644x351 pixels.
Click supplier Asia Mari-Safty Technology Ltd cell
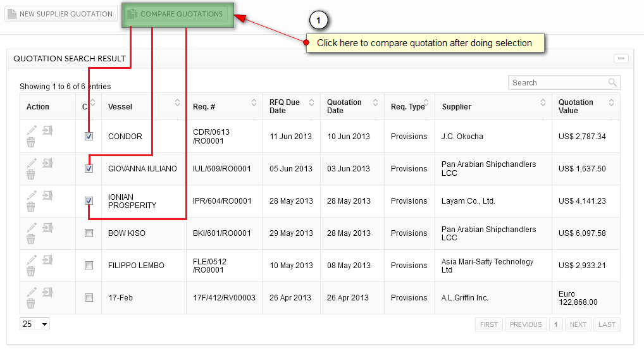coord(493,266)
